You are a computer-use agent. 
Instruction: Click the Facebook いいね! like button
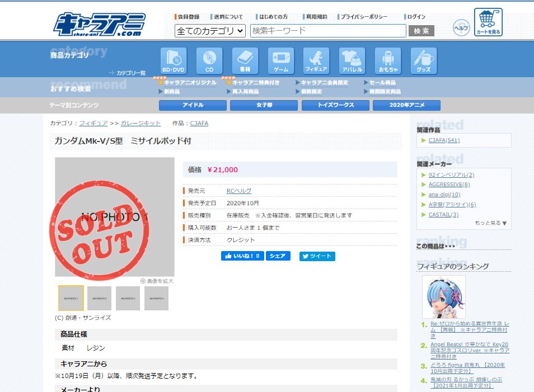coord(242,256)
